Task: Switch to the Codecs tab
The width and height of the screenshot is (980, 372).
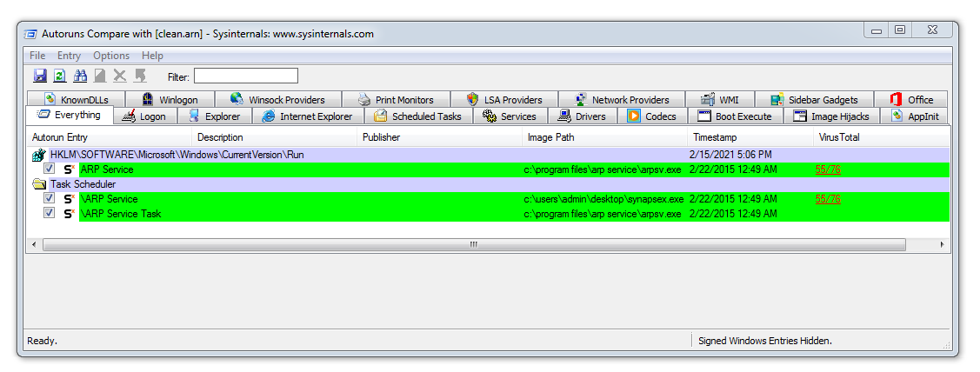Action: [652, 116]
